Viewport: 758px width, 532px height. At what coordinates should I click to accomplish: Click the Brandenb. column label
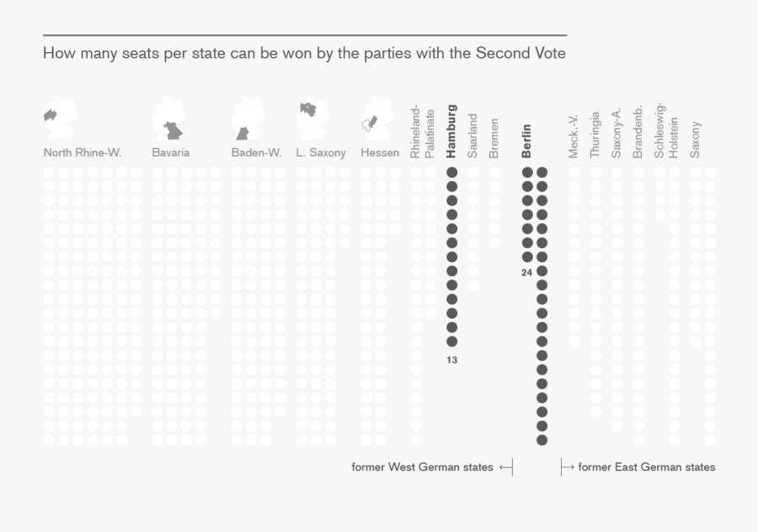(638, 133)
